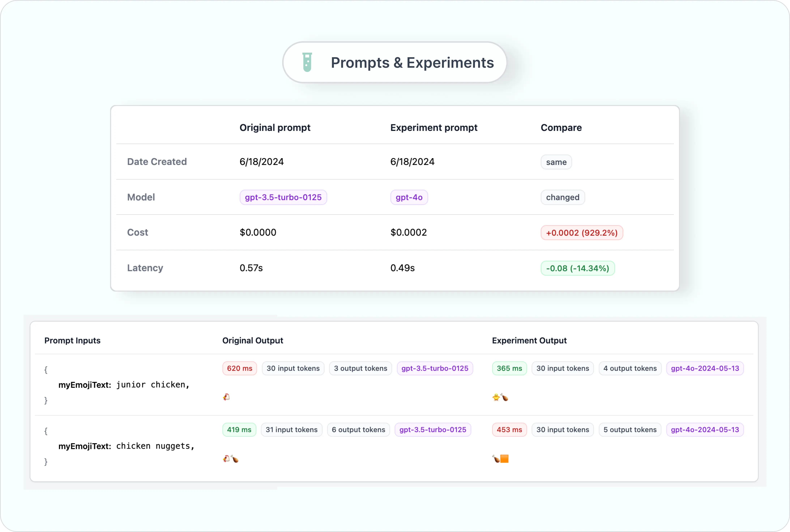Screen dimensions: 790x532
Task: Expand the Date Created row
Action: pyautogui.click(x=157, y=161)
